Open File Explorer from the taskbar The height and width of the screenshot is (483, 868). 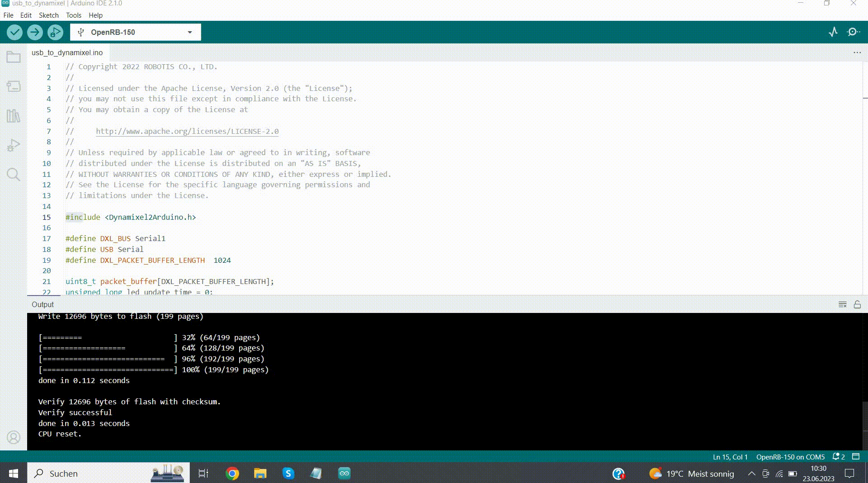click(x=260, y=473)
